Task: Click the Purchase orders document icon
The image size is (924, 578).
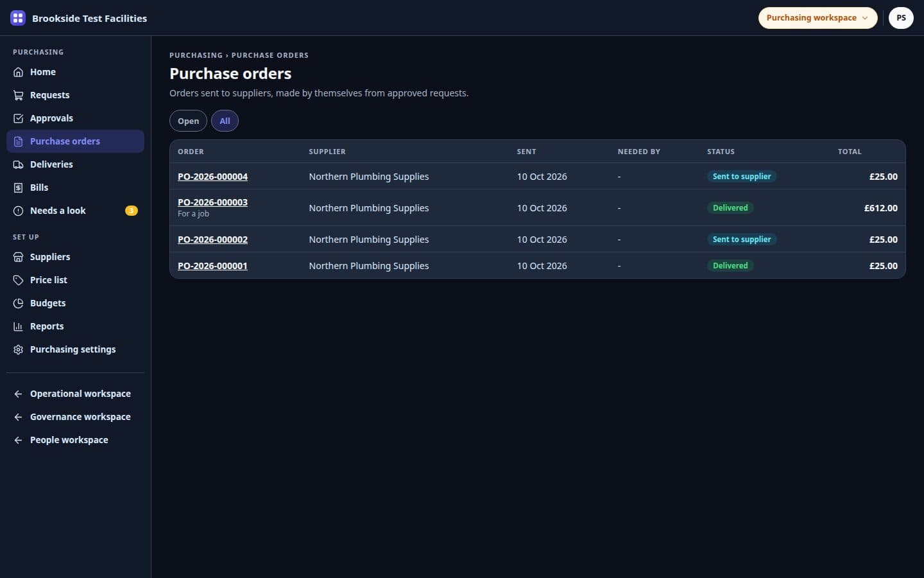Action: (x=19, y=141)
